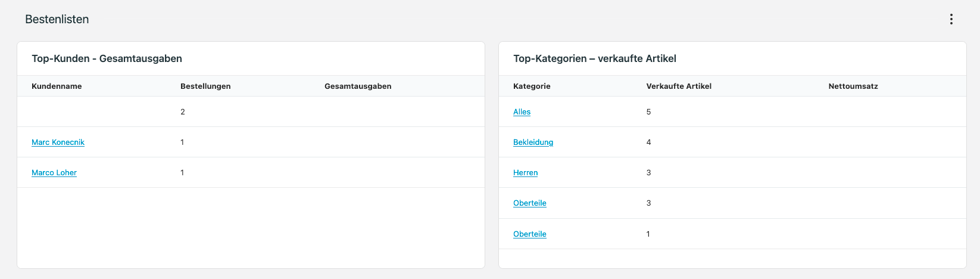Click the Top-Kunden - Gesamtausgaben panel title

107,58
